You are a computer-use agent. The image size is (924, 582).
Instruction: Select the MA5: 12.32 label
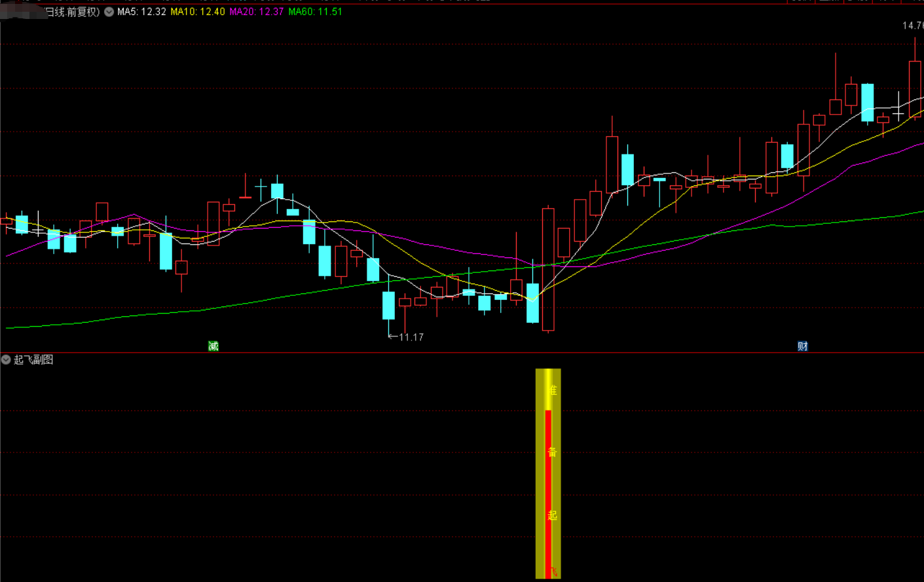[141, 12]
